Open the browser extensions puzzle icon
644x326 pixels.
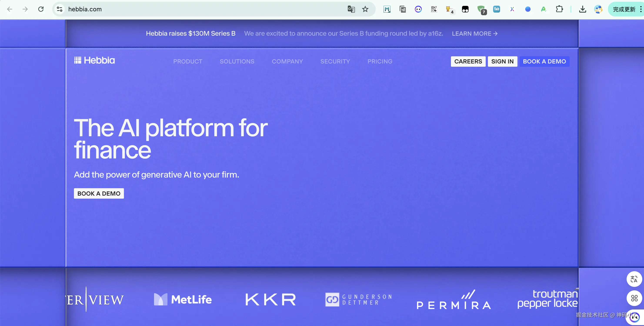click(559, 9)
